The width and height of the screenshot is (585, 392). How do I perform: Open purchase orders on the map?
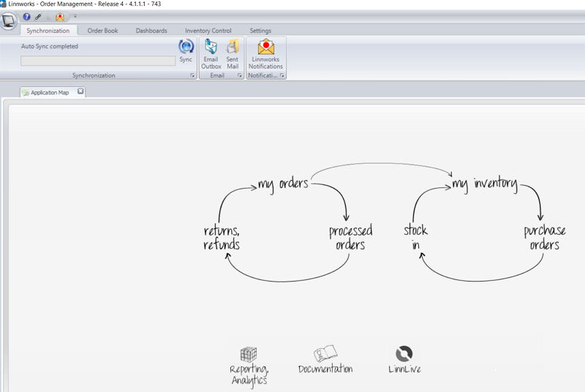tap(545, 237)
